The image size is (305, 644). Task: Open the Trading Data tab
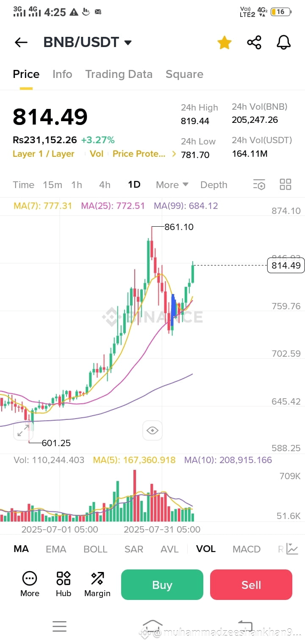[x=119, y=74]
